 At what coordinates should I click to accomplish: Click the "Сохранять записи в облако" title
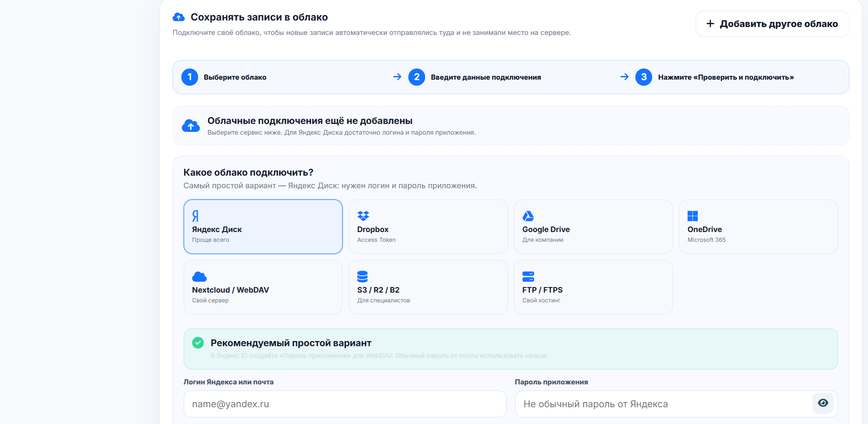pyautogui.click(x=259, y=17)
